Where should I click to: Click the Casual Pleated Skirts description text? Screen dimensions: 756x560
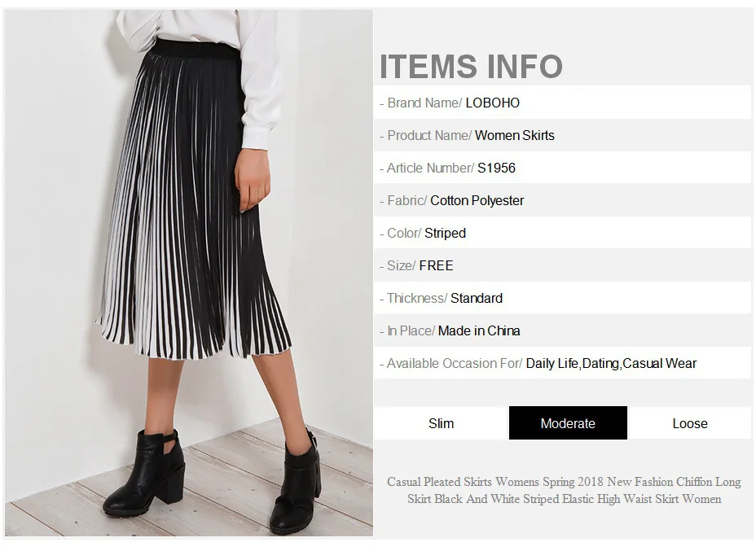tap(564, 490)
